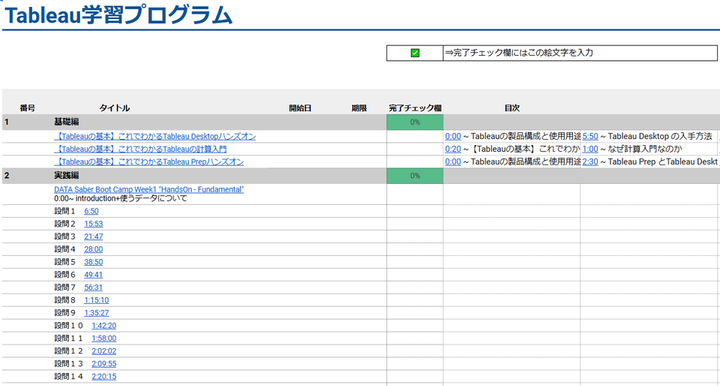Jump to 38:50 timestamp for 設問5
720x386 pixels.
pos(93,262)
